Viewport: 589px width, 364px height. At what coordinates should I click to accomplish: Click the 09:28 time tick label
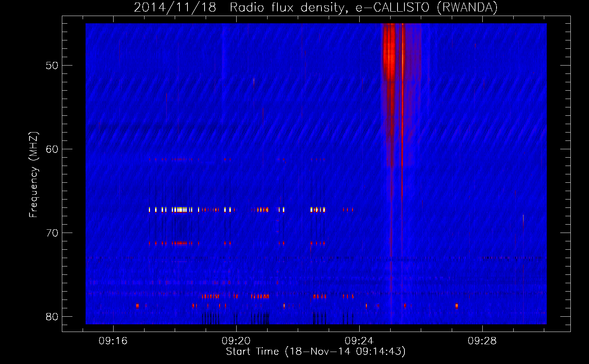(482, 341)
